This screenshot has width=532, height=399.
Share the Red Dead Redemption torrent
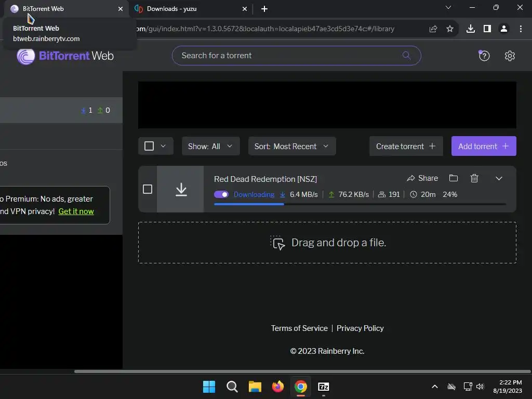tap(422, 178)
